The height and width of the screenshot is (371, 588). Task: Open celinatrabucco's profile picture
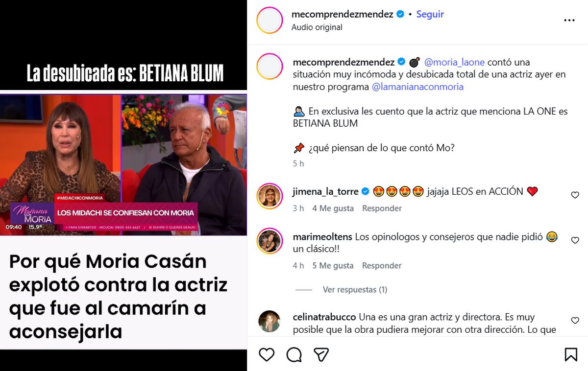pos(269,322)
